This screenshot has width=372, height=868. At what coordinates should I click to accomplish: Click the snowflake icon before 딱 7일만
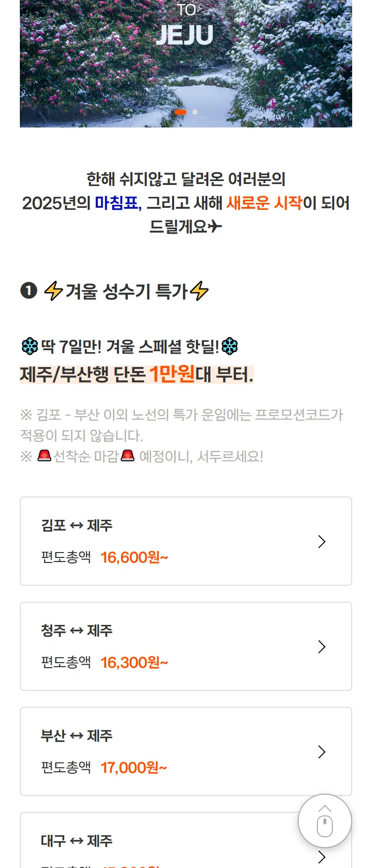(x=30, y=346)
